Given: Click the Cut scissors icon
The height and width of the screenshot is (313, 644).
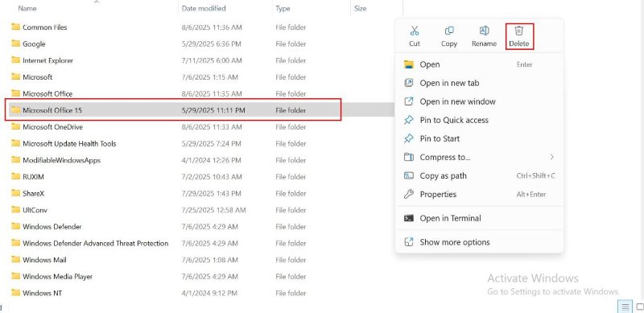Looking at the screenshot, I should [415, 31].
